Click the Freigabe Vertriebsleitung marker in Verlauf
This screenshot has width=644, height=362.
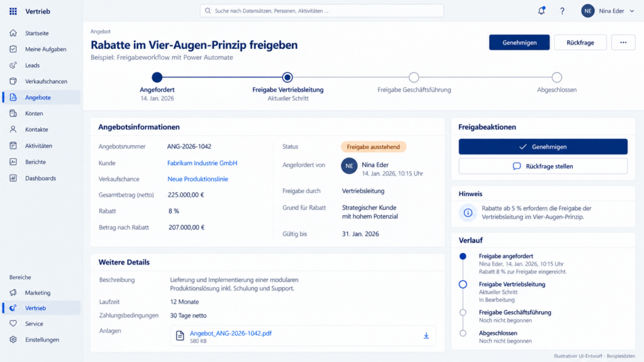(x=463, y=285)
